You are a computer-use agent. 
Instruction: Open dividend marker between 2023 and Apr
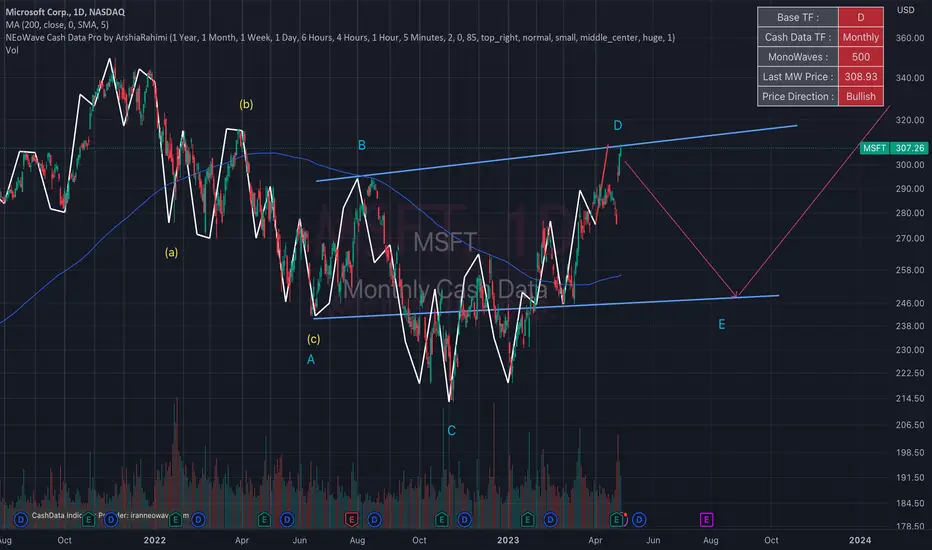550,520
